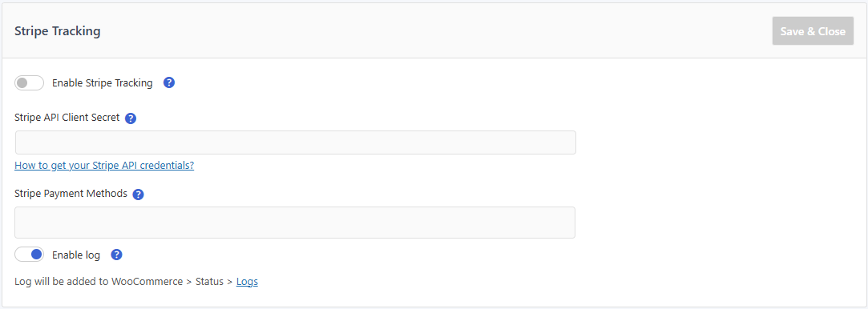The width and height of the screenshot is (868, 309).
Task: Click the blue knob of the log toggle
Action: coord(37,255)
